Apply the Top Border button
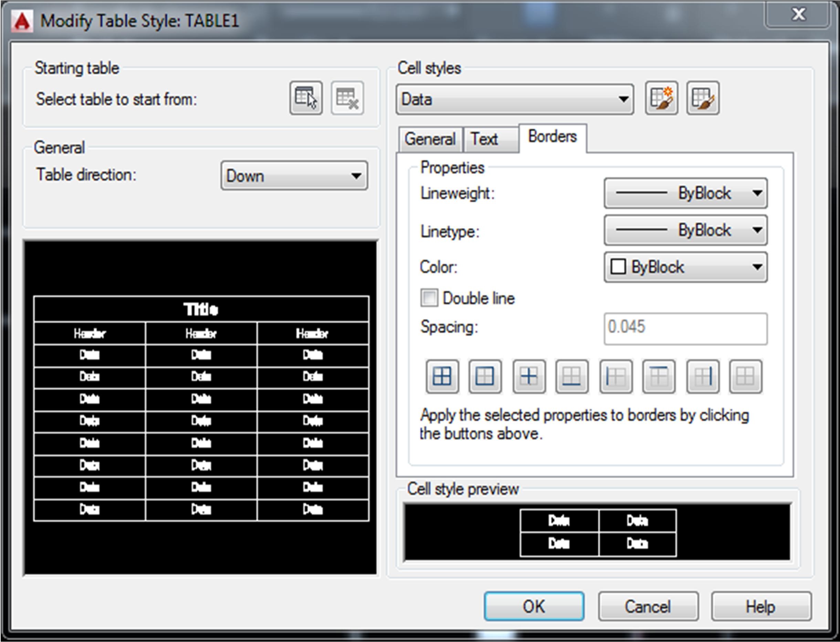 click(659, 377)
